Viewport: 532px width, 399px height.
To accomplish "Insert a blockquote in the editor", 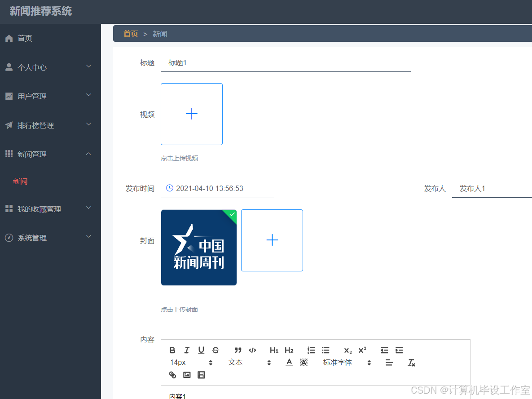I will pos(238,350).
